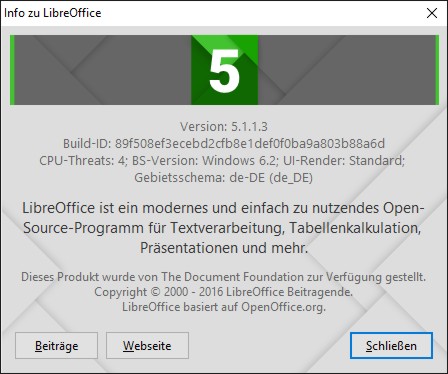Click the CPU-Threats: 4 text
This screenshot has height=374, width=448.
click(x=83, y=161)
